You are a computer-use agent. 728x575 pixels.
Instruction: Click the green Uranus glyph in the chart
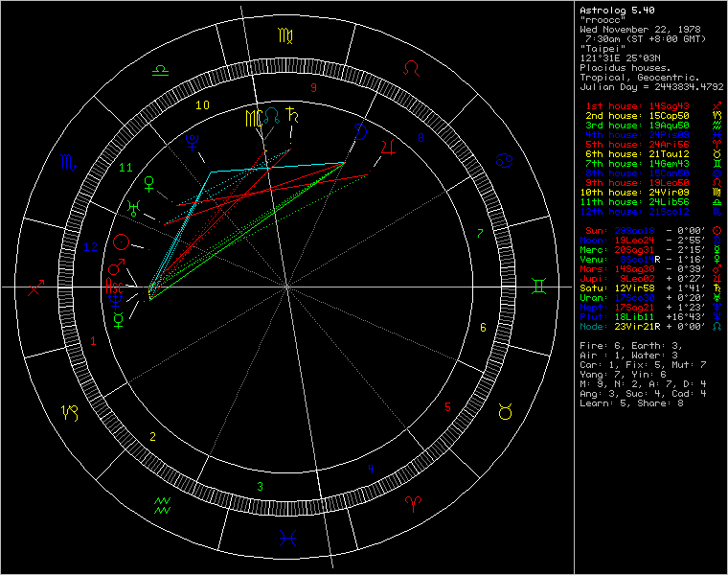click(x=134, y=208)
